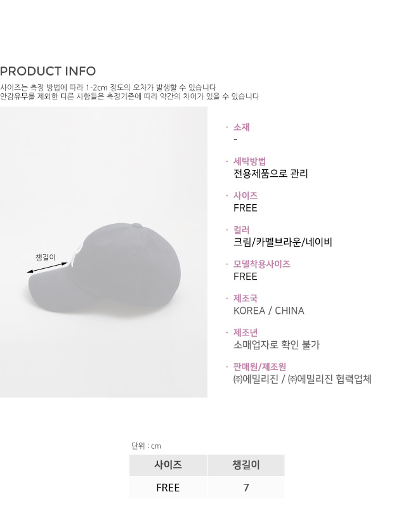
Task: Click the 사이즈 label in info list
Action: tap(246, 196)
